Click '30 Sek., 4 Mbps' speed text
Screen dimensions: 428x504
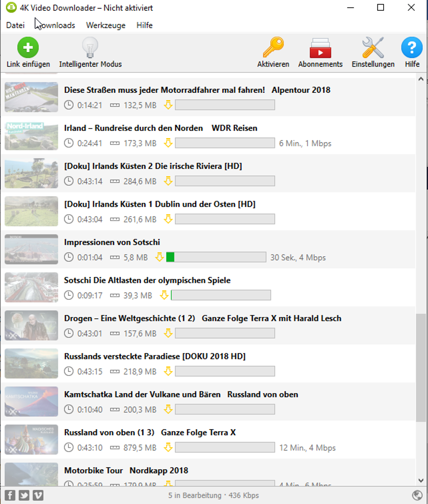(x=298, y=258)
